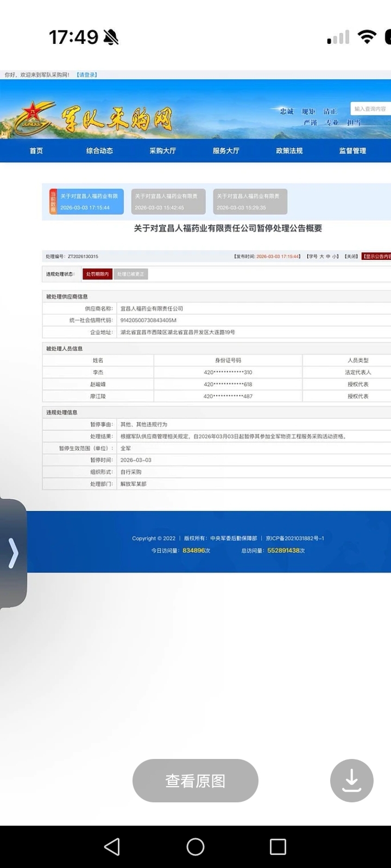Click the name 廖江陵 in personnel table
This screenshot has width=391, height=868.
98,397
